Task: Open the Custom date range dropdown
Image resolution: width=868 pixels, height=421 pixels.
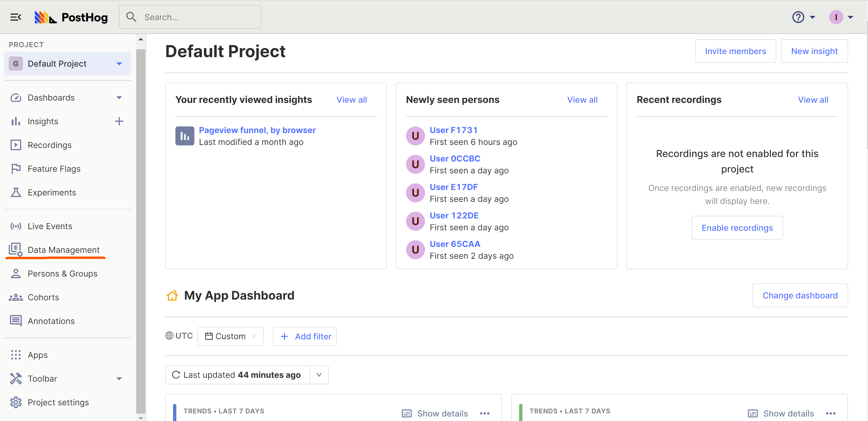Action: pos(230,336)
